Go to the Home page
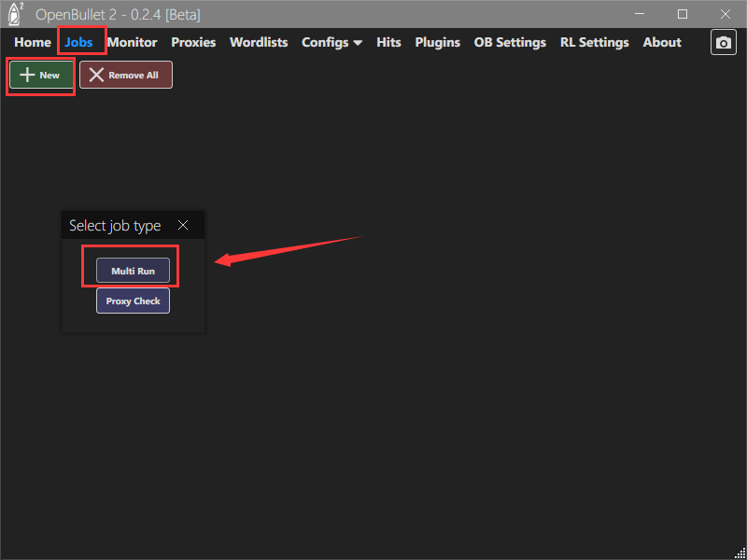Viewport: 747px width, 560px height. tap(33, 42)
